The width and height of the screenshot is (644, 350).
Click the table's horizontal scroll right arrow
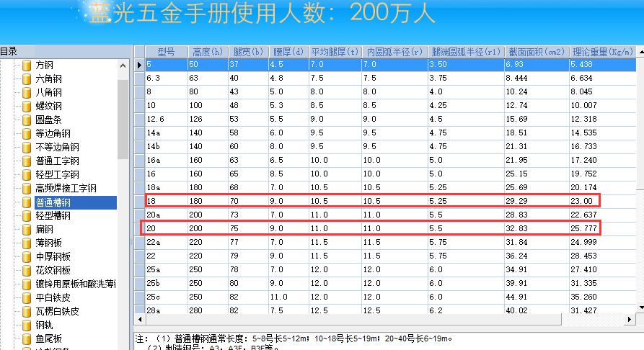630,319
